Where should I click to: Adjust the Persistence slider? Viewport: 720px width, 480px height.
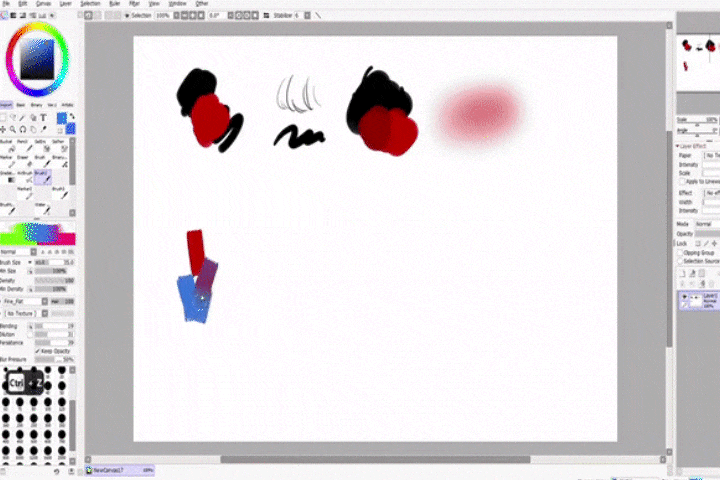(55, 343)
